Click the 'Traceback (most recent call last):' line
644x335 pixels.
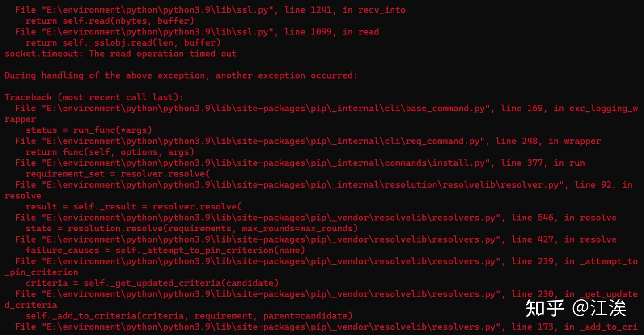[x=94, y=97]
